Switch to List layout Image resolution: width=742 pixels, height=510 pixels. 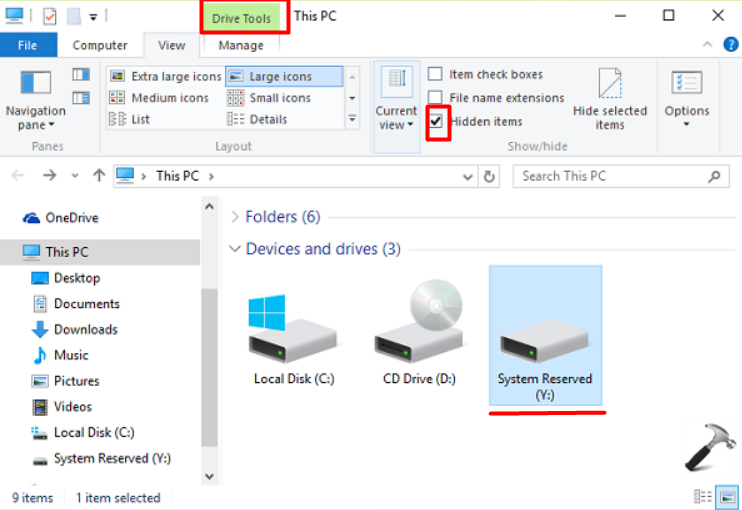130,119
